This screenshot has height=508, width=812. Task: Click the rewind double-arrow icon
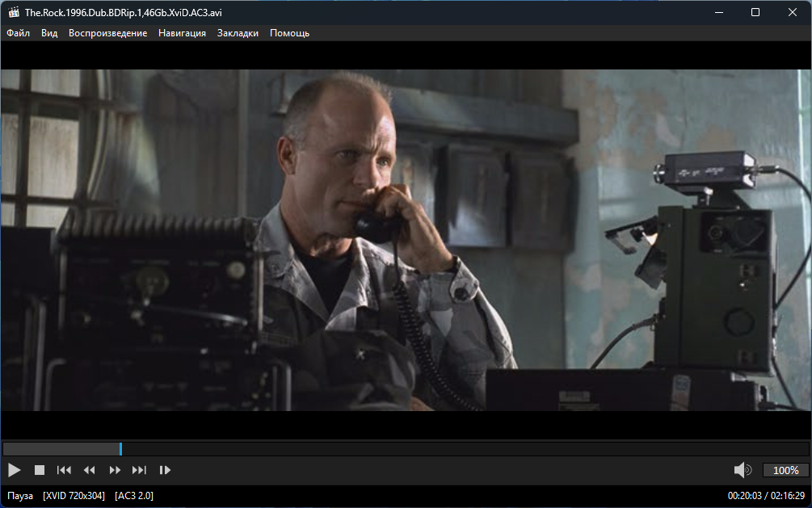[90, 470]
